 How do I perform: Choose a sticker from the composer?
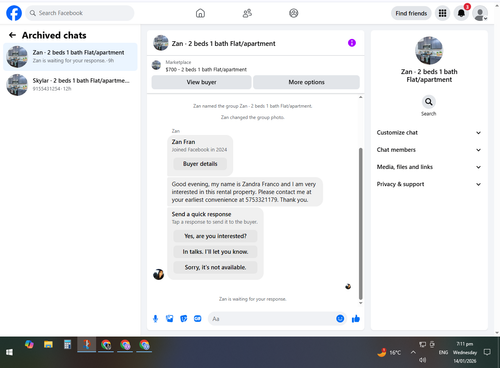tap(184, 319)
